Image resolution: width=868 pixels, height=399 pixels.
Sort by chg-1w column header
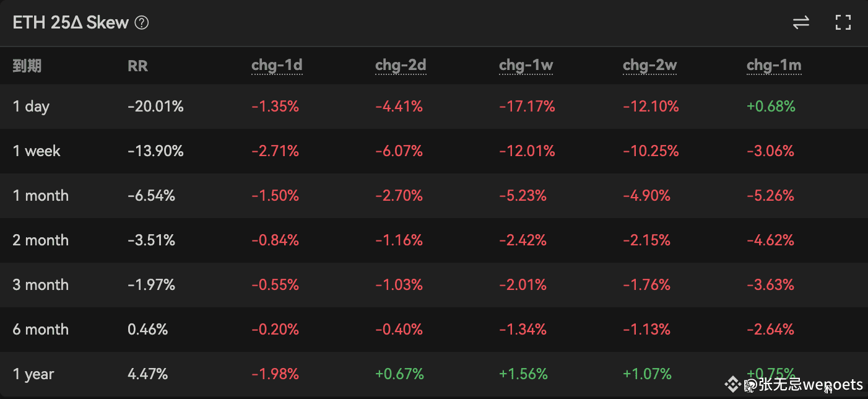tap(526, 66)
